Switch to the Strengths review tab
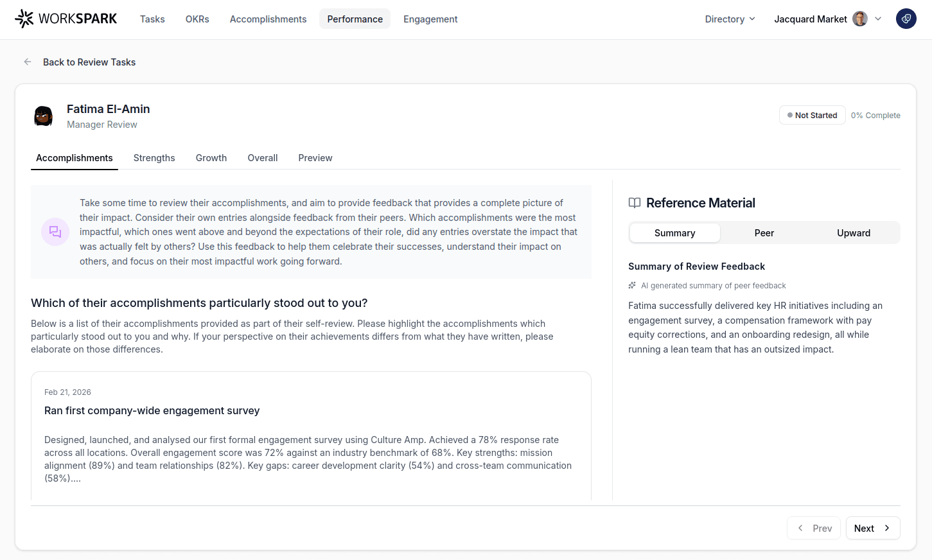Screen dimensions: 932x560 click(x=154, y=157)
